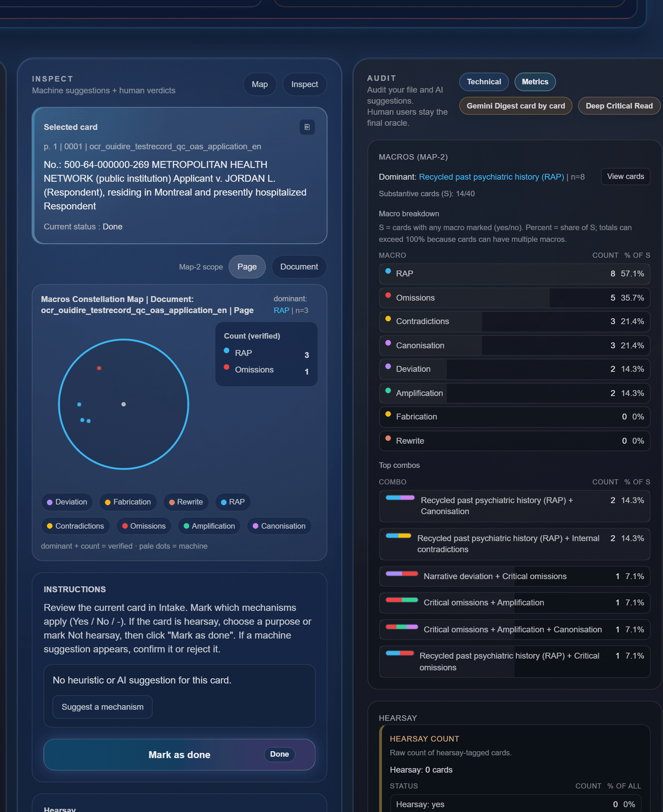Click the Fabrication legend chip

[128, 502]
